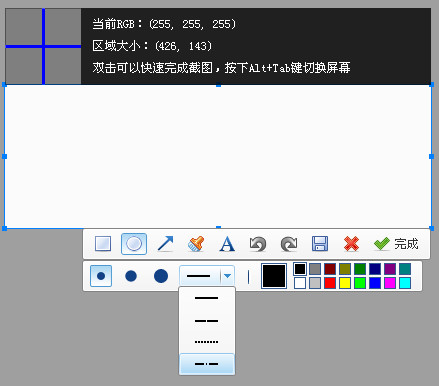439x386 pixels.
Task: Save screenshot with floppy disk icon
Action: point(320,244)
